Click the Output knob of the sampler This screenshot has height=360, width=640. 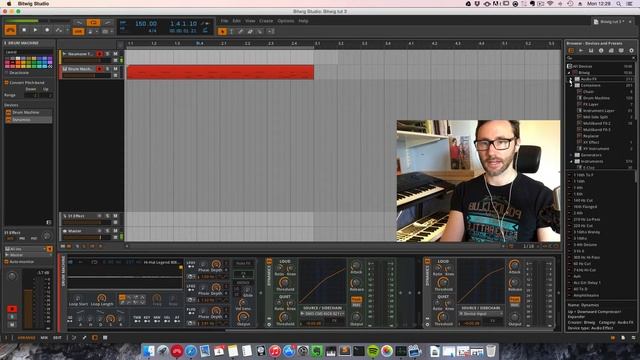(x=243, y=317)
